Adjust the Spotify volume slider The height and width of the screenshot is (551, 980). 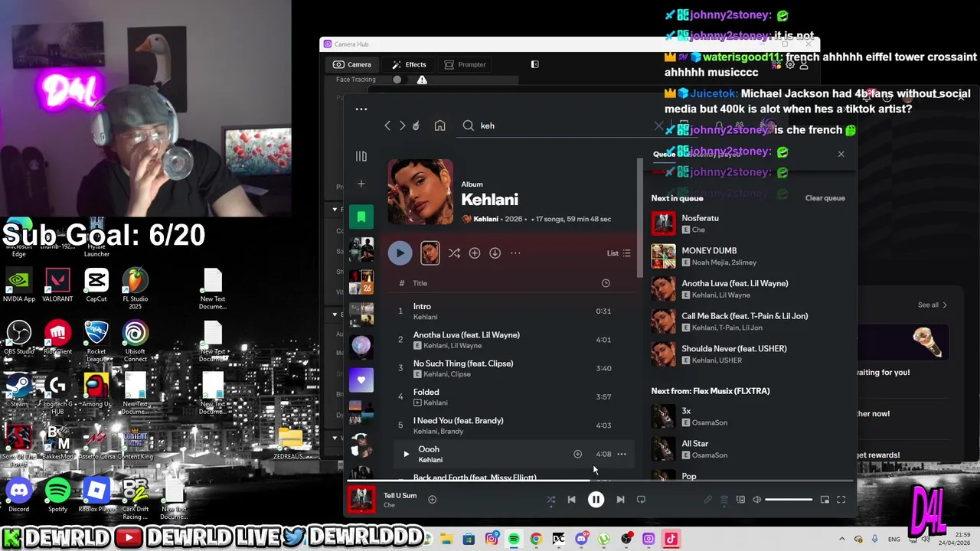click(x=789, y=500)
